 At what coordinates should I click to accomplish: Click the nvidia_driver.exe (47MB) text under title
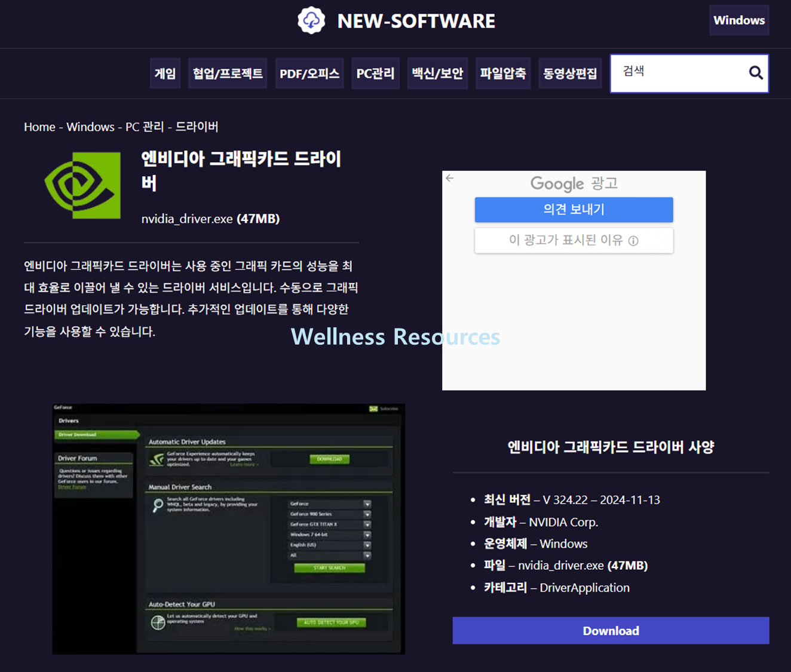[x=210, y=219]
